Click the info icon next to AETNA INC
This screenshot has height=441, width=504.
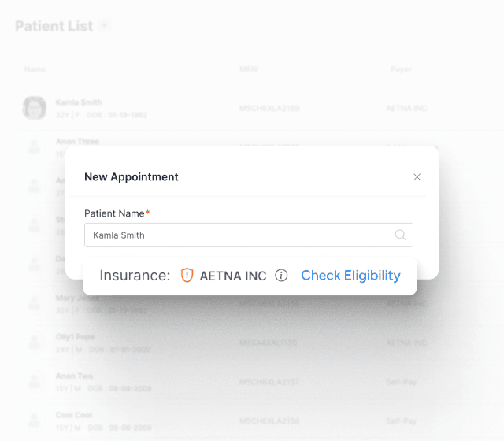[x=281, y=276]
